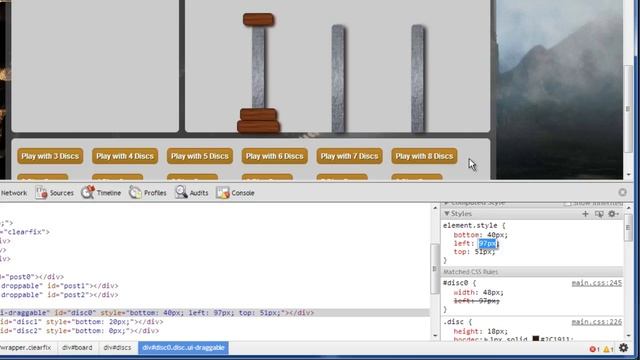Open main.css:245 source link
Image resolution: width=640 pixels, height=360 pixels.
tap(596, 283)
